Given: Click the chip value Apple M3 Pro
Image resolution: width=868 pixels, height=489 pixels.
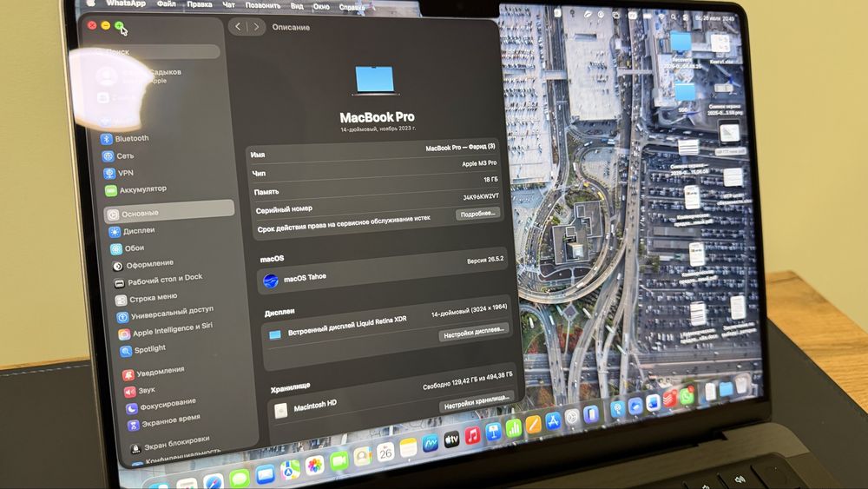Looking at the screenshot, I should coord(479,163).
